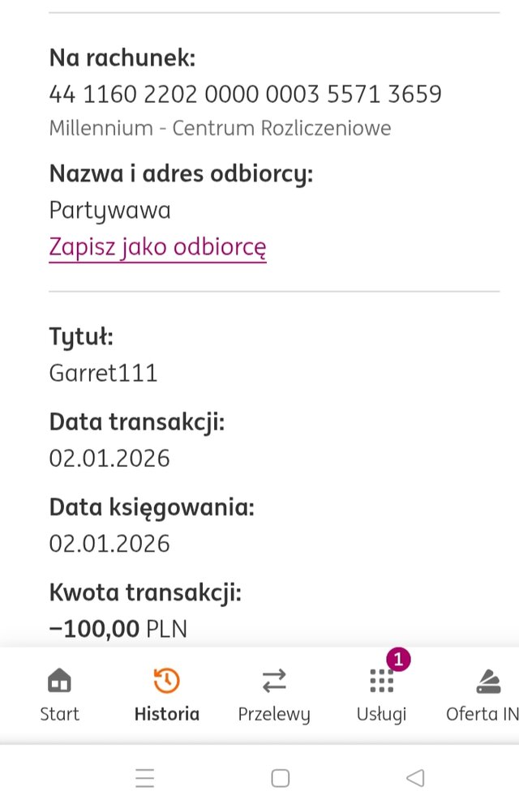The image size is (519, 812).
Task: Tap the Historia clock icon
Action: (166, 681)
